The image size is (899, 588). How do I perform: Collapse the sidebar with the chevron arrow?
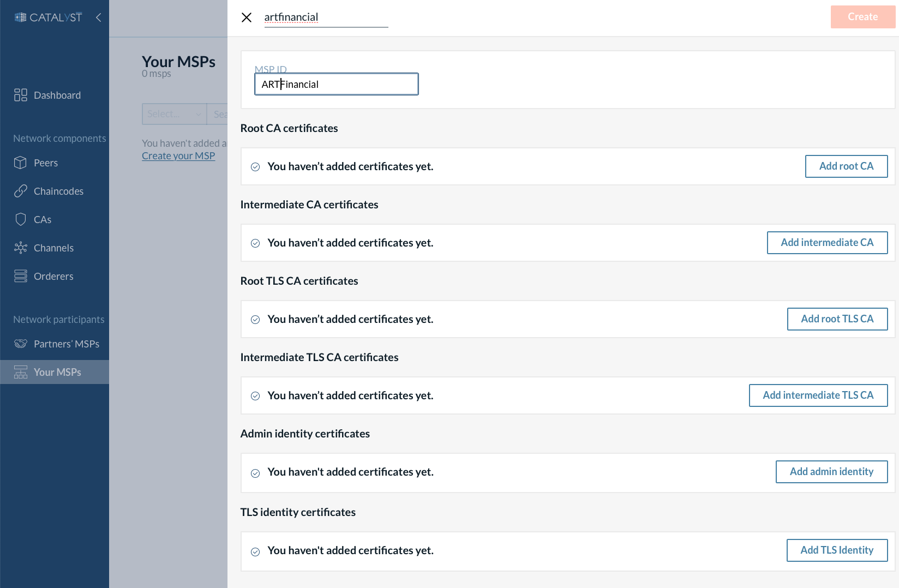(98, 17)
